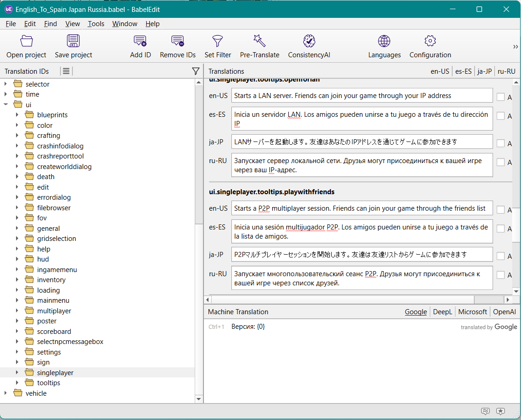This screenshot has height=420, width=521.
Task: Open the Languages globe icon
Action: 384,41
